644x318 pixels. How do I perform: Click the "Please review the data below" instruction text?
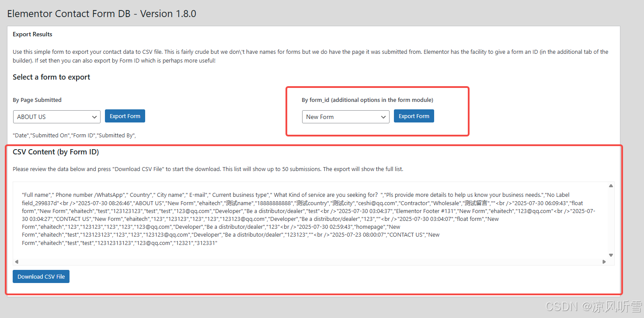tap(208, 169)
